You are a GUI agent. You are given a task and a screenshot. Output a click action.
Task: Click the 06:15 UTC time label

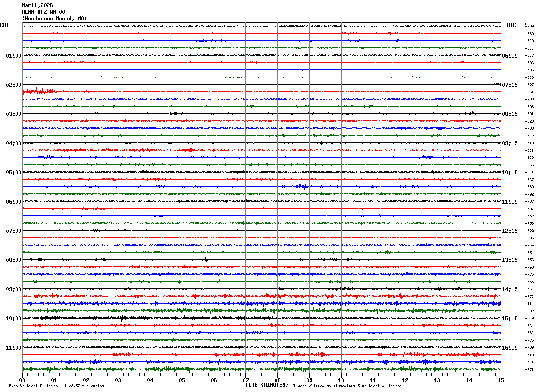point(510,56)
